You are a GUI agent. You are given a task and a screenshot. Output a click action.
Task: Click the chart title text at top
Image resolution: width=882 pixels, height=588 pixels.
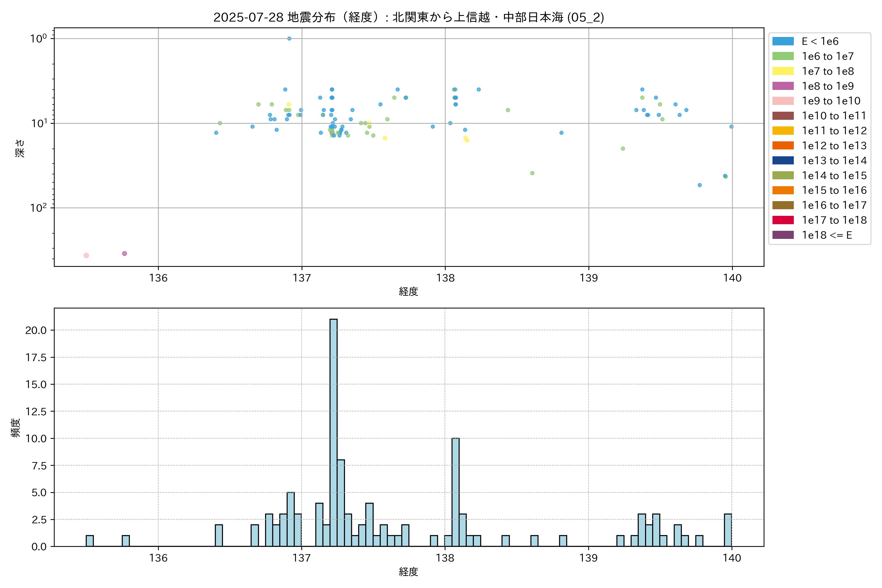pyautogui.click(x=408, y=17)
